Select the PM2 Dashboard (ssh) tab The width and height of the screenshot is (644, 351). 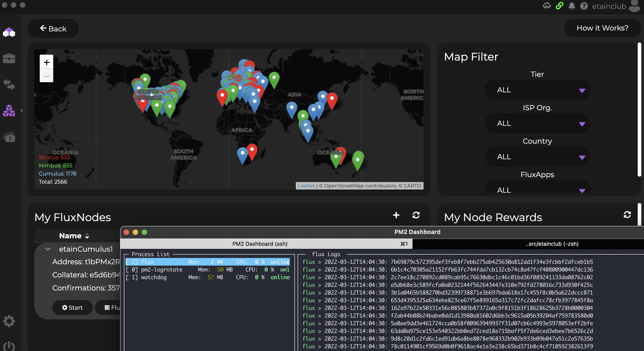[x=260, y=244]
